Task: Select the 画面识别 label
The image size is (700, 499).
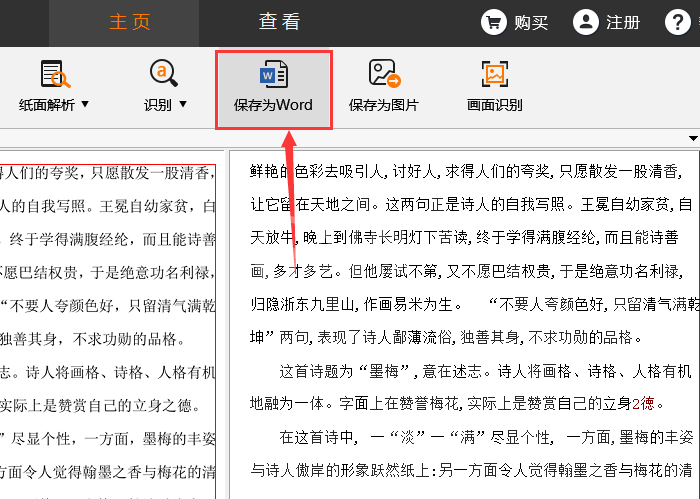Action: 495,105
